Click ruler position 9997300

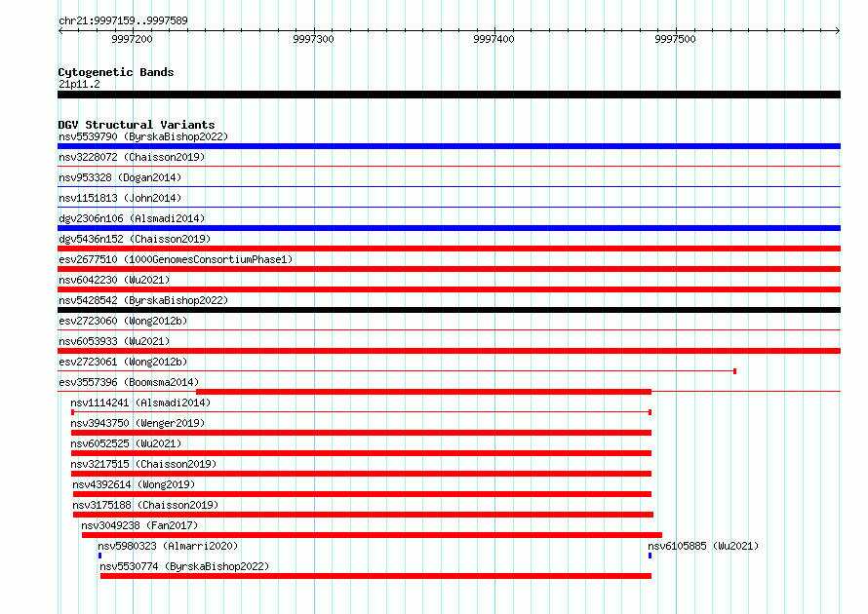[x=313, y=39]
